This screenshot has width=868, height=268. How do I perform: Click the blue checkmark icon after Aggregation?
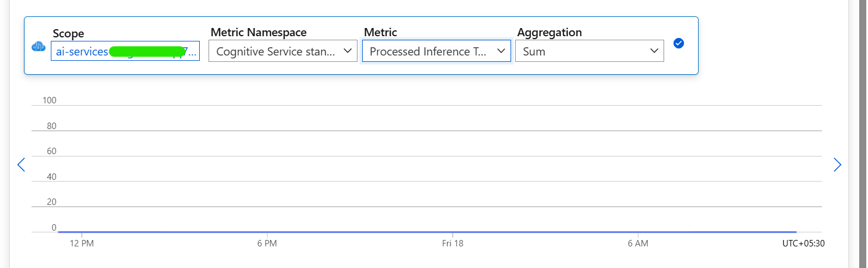[678, 43]
